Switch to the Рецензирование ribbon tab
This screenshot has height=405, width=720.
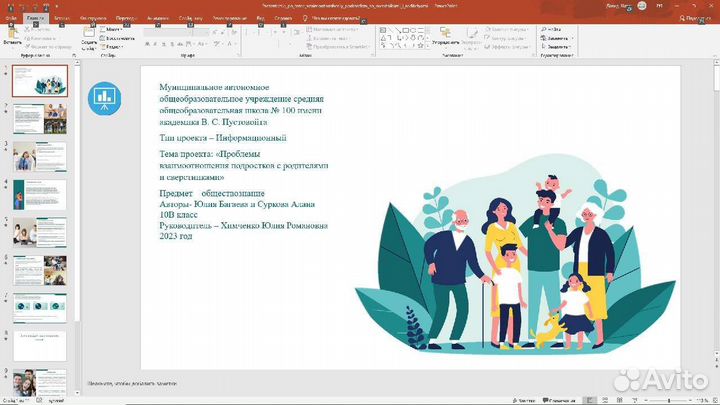[x=229, y=18]
